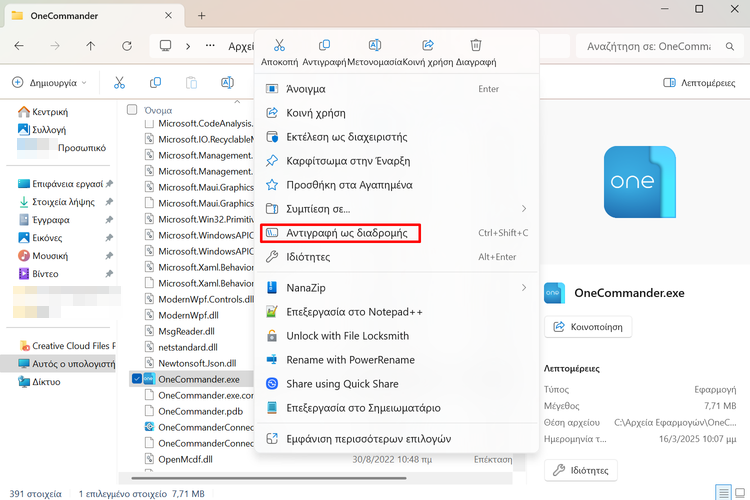Screen dimensions: 750x500
Task: Select Άνοιγμα from the context menu
Action: coord(397,89)
